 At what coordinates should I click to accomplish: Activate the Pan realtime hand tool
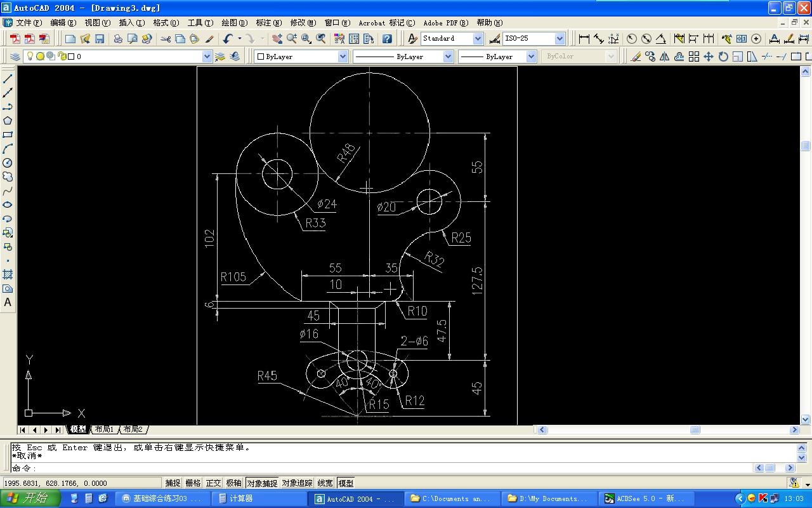(277, 39)
